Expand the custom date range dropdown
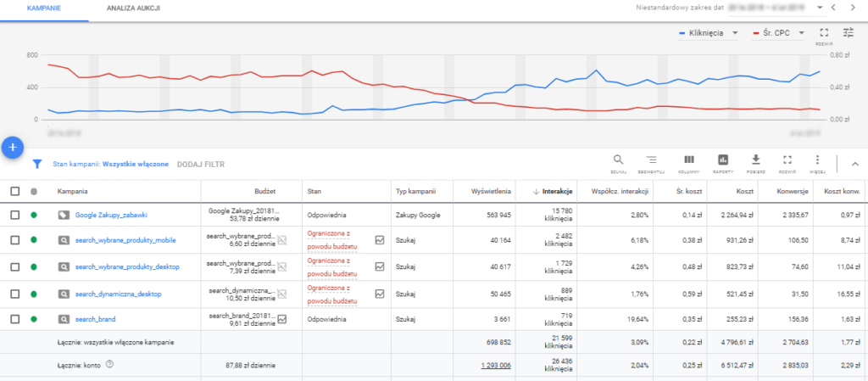Image resolution: width=868 pixels, height=381 pixels. [x=820, y=8]
